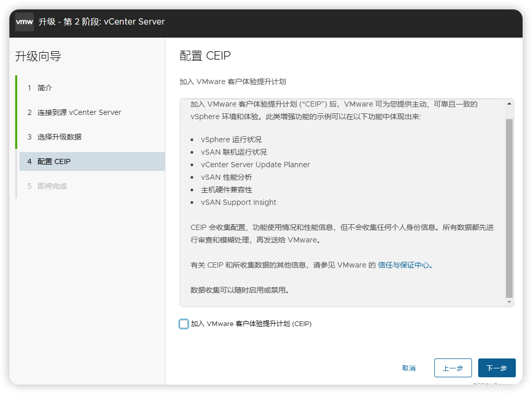Click the 数据收集可以随时启用或禁用 sentence
This screenshot has height=394, width=532.
pos(240,290)
